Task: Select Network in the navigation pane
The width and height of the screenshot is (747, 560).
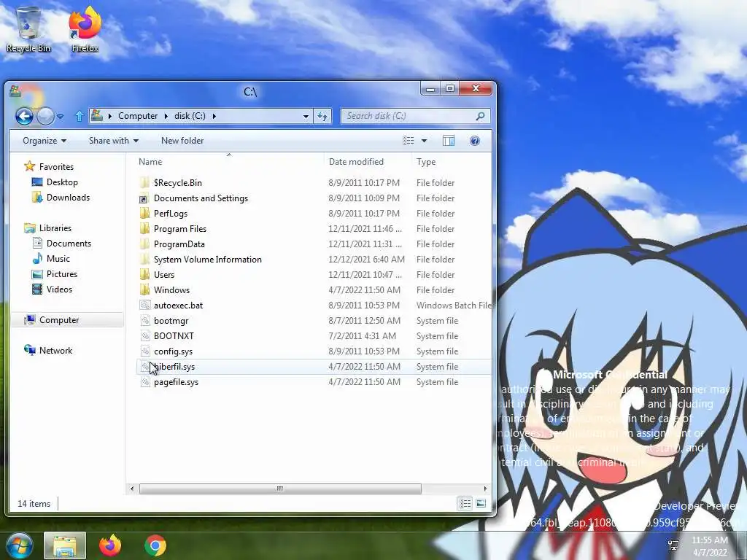Action: tap(55, 351)
